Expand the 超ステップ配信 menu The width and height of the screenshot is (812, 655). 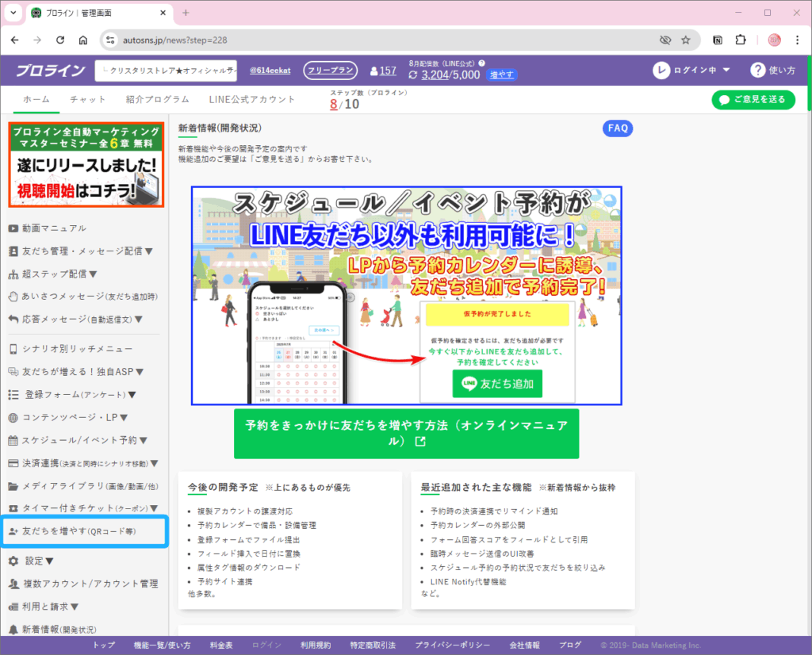pos(53,274)
